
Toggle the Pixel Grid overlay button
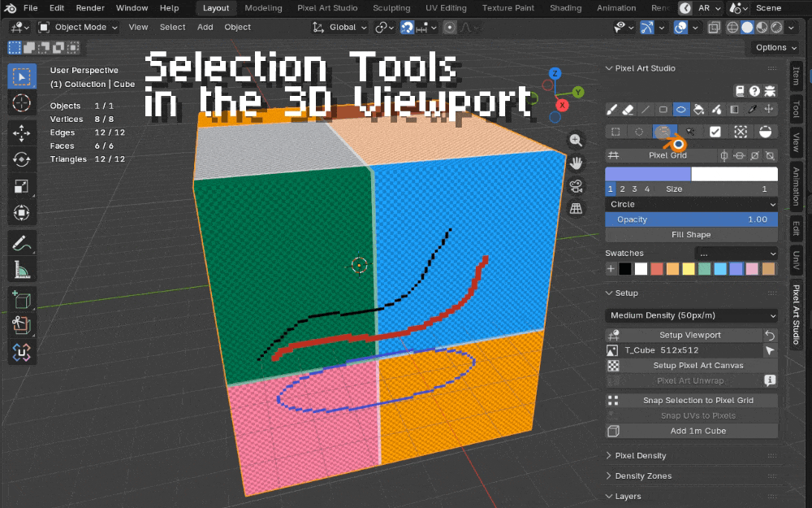click(x=660, y=155)
